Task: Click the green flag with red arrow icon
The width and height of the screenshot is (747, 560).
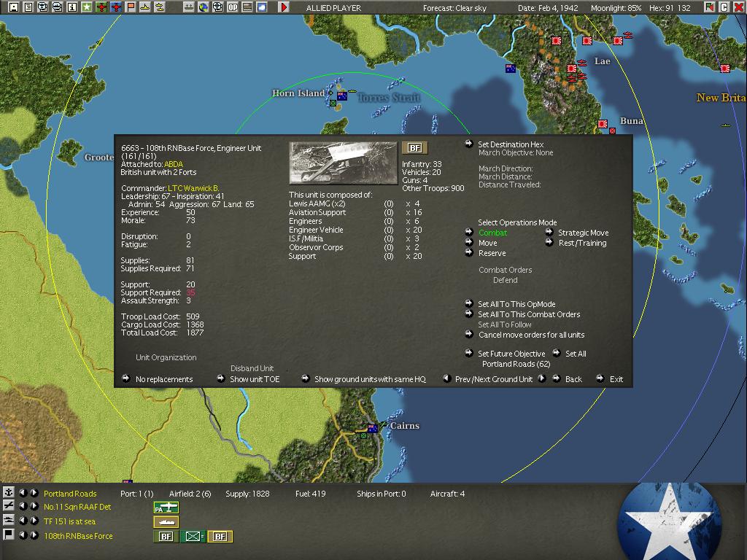Action: [x=710, y=7]
